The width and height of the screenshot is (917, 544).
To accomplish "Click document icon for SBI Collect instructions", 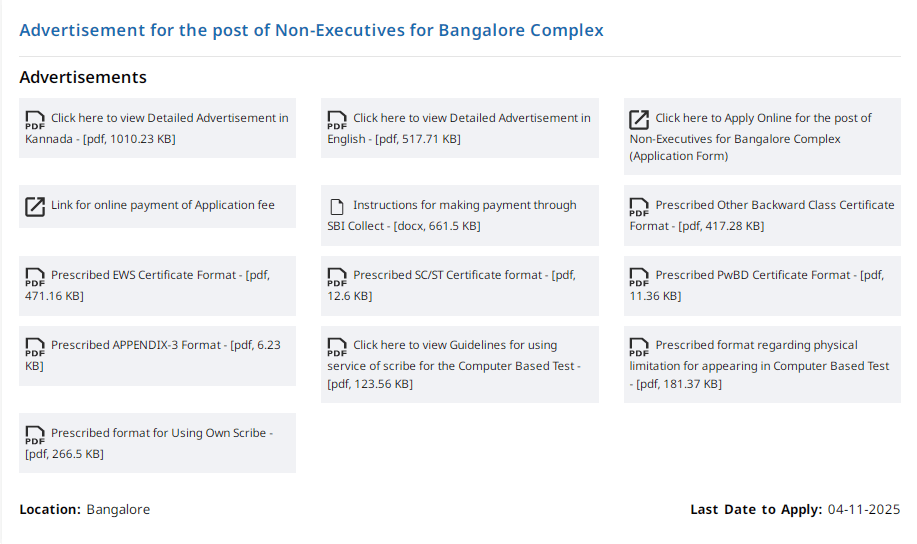I will coord(337,207).
